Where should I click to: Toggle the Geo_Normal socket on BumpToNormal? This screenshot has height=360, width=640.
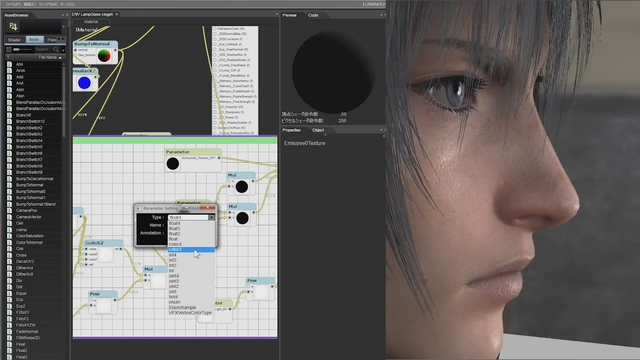[x=76, y=55]
